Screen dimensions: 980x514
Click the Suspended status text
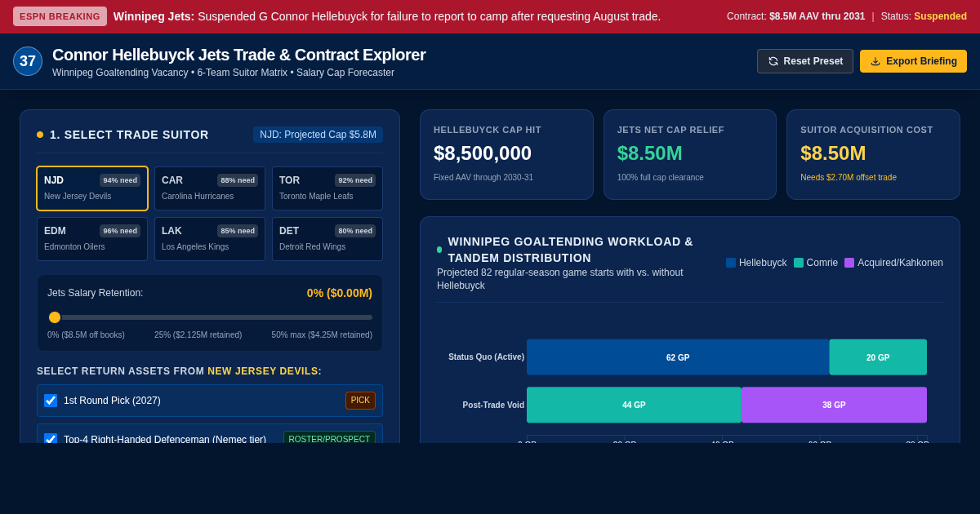click(x=940, y=16)
